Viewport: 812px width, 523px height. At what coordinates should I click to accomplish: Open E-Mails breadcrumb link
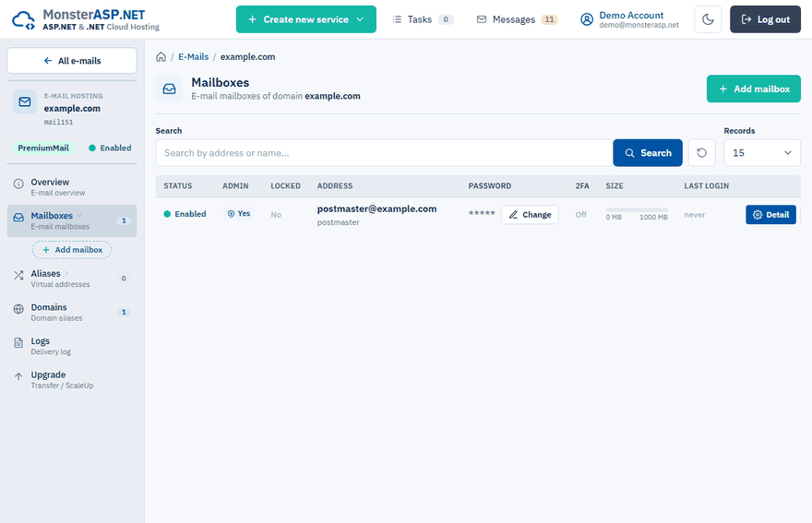coord(193,57)
